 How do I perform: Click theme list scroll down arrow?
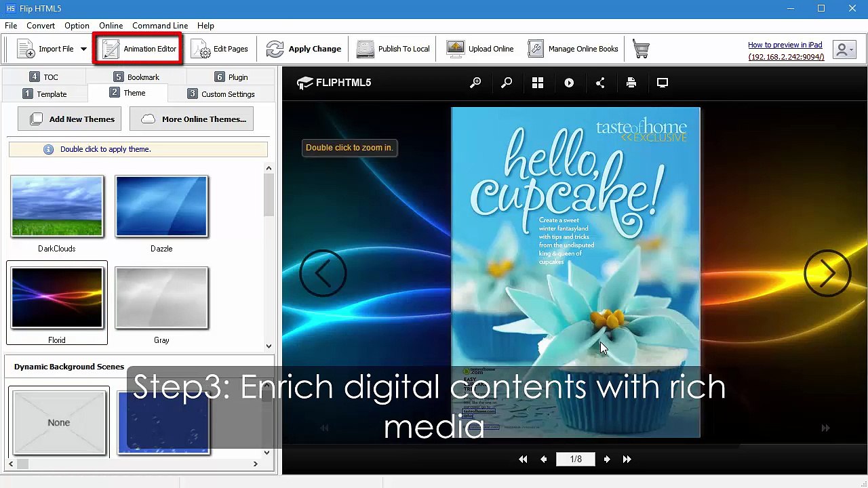coord(269,346)
